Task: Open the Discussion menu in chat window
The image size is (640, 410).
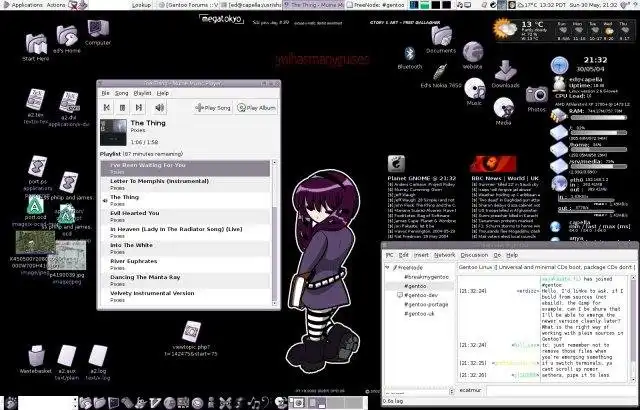Action: point(474,255)
